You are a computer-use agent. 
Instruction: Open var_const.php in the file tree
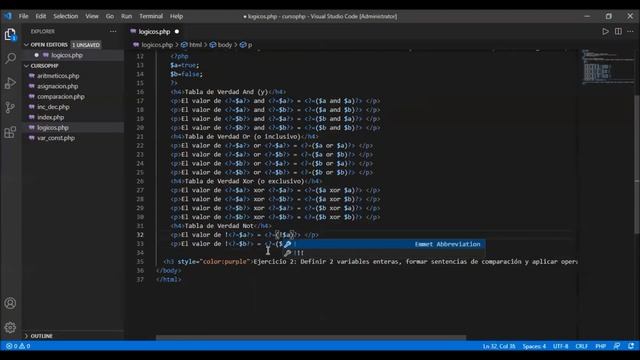click(x=73, y=138)
